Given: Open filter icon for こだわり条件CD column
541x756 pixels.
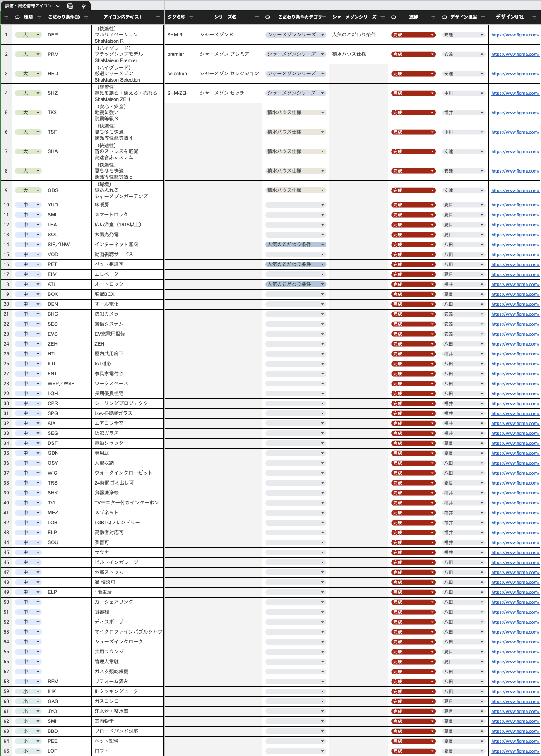Looking at the screenshot, I should coord(86,17).
